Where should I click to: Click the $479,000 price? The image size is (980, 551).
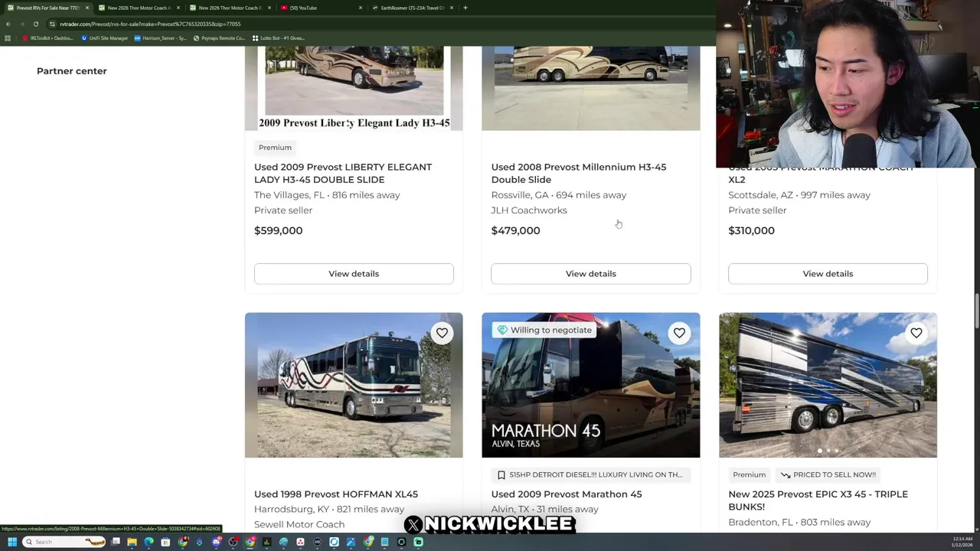(515, 230)
